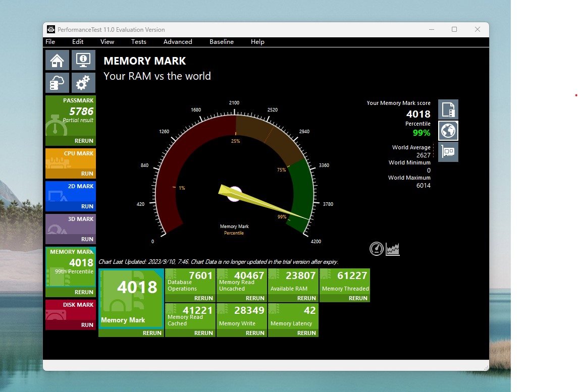Open the cloud baseline management icon
The width and height of the screenshot is (578, 392).
(x=57, y=83)
